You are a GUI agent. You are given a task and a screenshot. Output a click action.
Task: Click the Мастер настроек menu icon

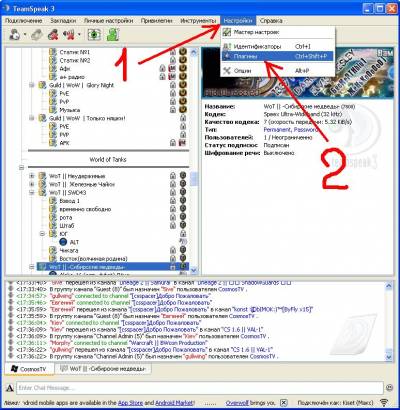pyautogui.click(x=227, y=32)
